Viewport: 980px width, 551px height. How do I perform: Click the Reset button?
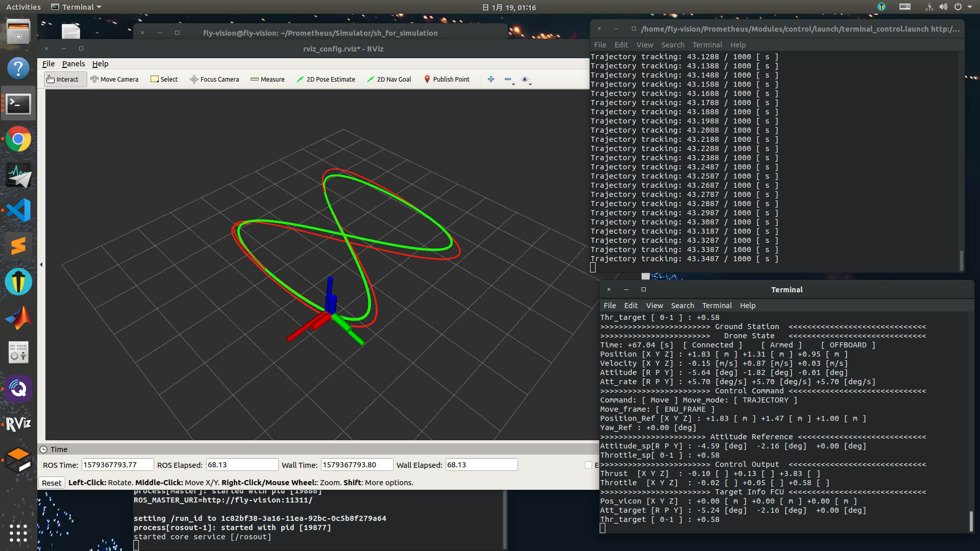(52, 483)
